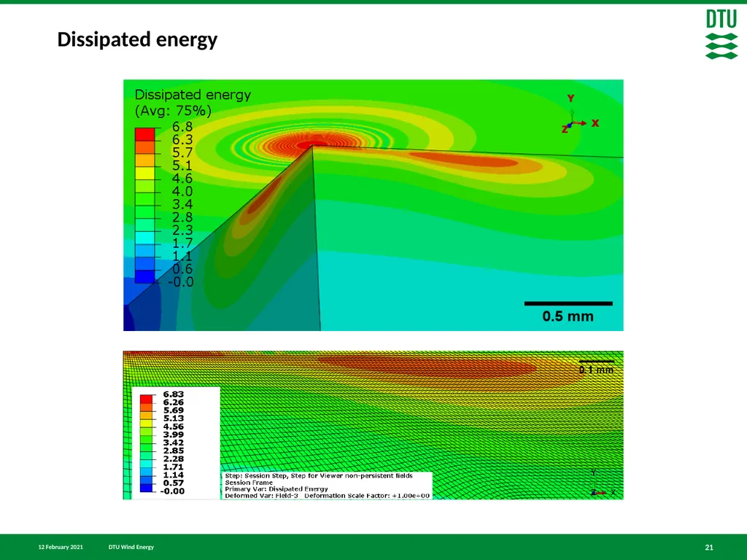Click the XYZ axis triad in upper plot
This screenshot has width=747, height=560.
click(x=579, y=114)
